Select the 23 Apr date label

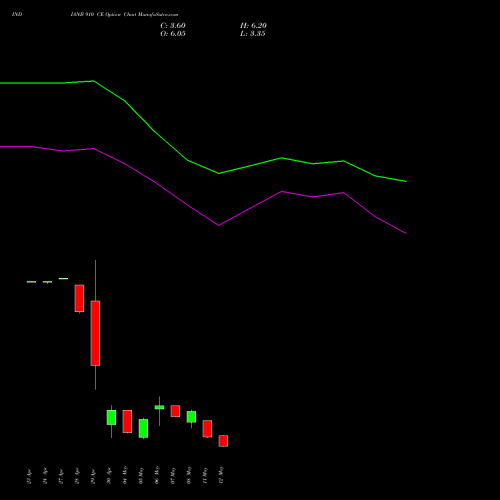[29, 477]
